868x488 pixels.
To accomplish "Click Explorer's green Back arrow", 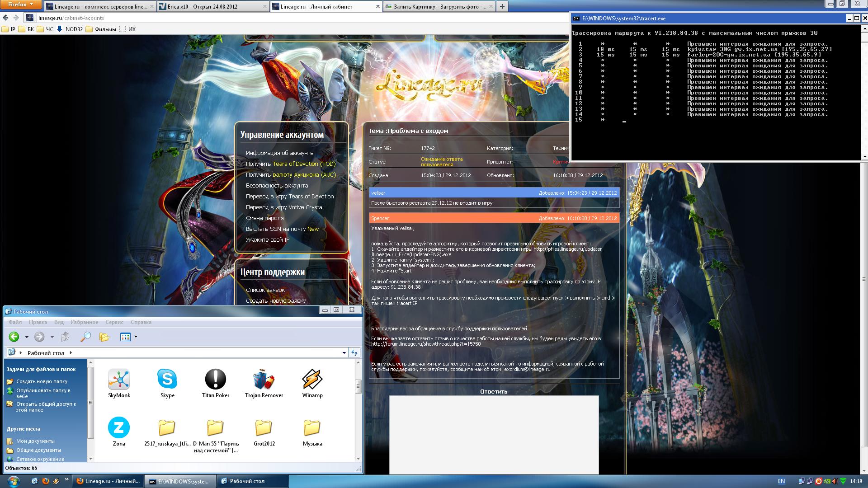I will pyautogui.click(x=14, y=337).
